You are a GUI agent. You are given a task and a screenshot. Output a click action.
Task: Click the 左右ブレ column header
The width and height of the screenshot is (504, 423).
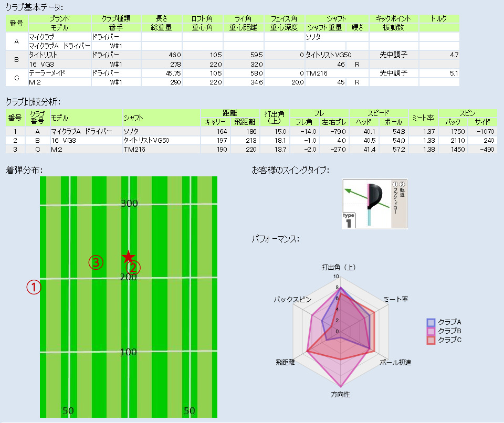coord(334,122)
